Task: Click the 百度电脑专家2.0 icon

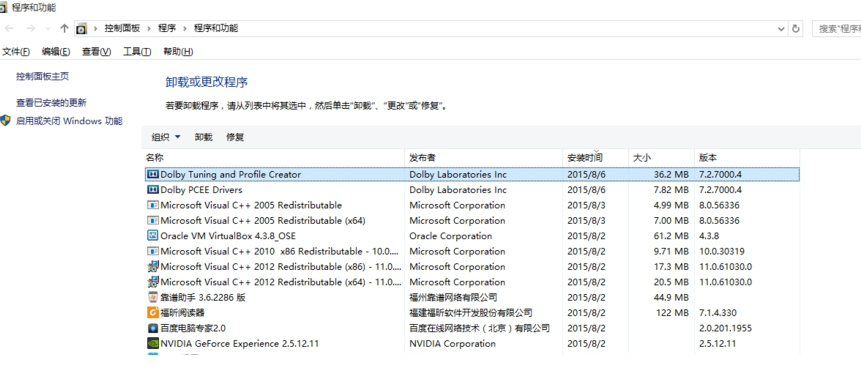Action: tap(153, 328)
